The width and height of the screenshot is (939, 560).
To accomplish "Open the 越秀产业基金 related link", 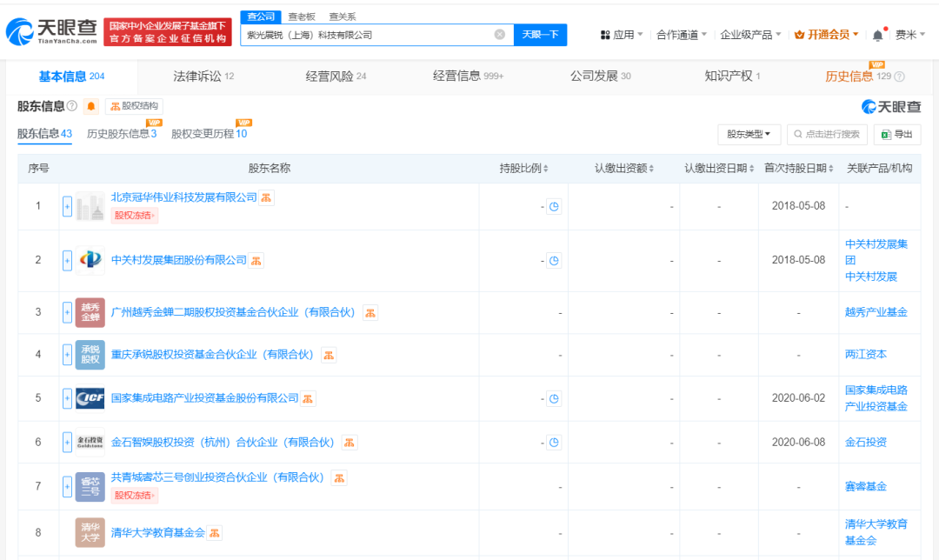I will point(876,313).
